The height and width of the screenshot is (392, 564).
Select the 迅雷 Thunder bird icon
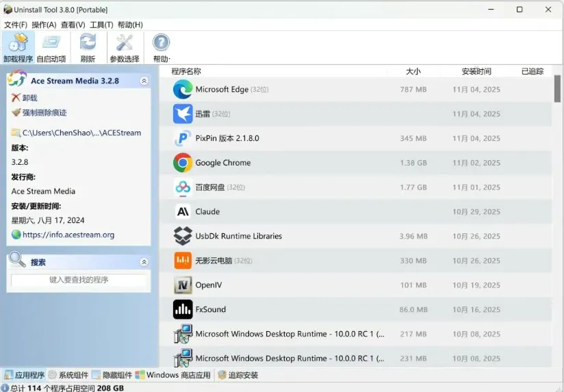tap(183, 114)
